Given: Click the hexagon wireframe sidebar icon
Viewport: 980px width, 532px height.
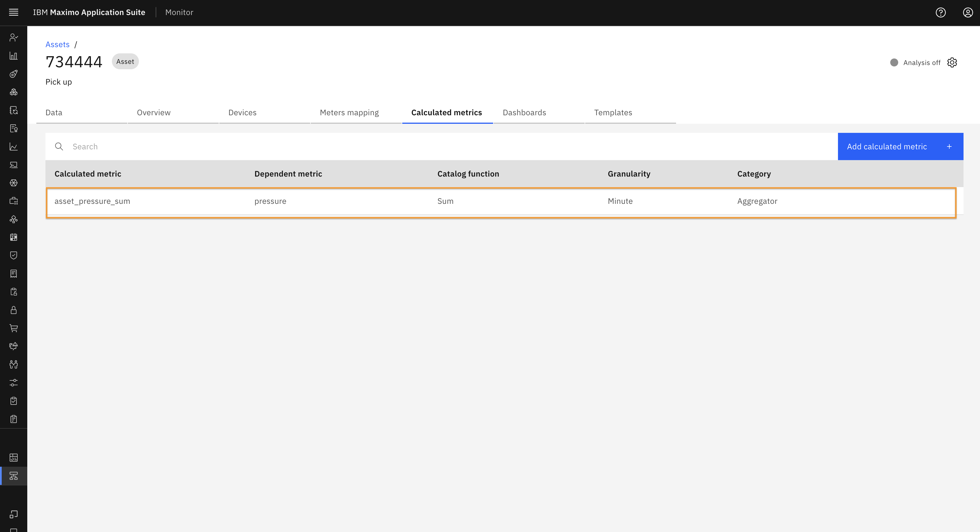Looking at the screenshot, I should (x=14, y=183).
